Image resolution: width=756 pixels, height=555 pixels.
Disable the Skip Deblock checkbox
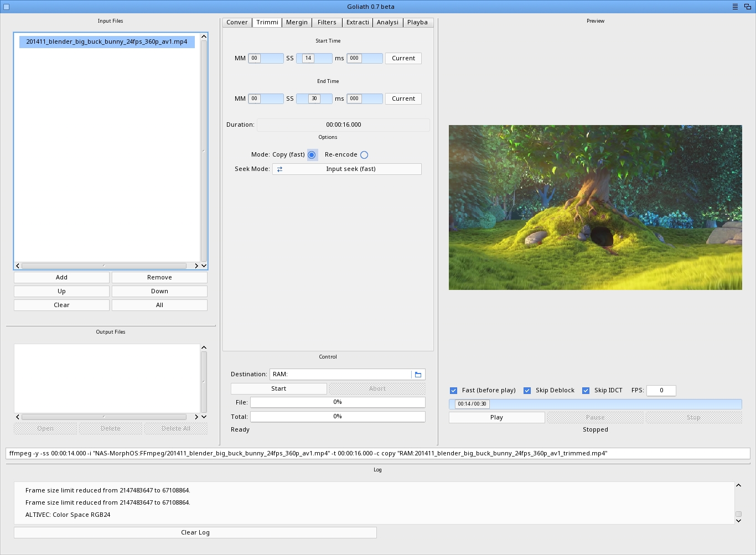(527, 391)
